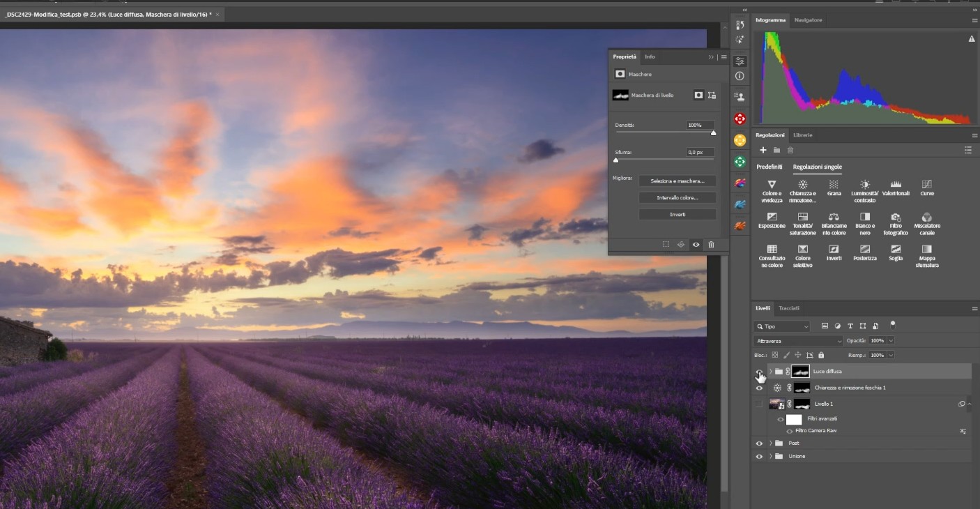Expand the Luce diffusa group
The height and width of the screenshot is (509, 980).
pyautogui.click(x=770, y=372)
